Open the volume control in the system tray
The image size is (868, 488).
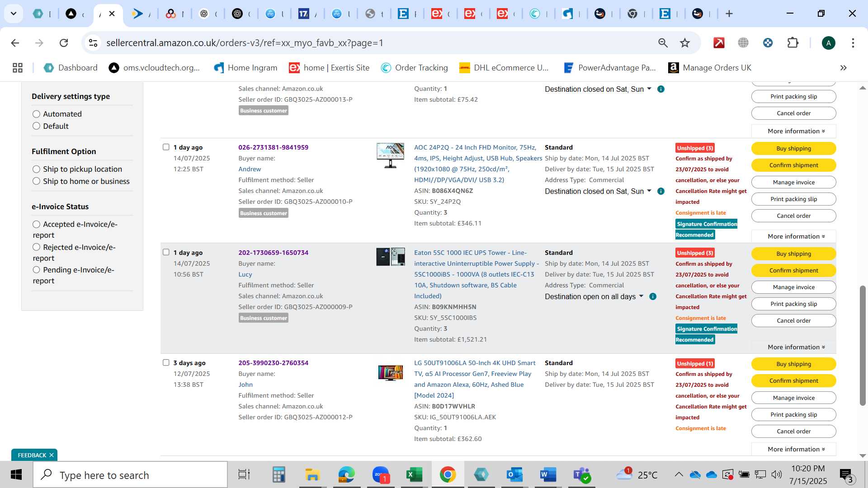tap(777, 474)
